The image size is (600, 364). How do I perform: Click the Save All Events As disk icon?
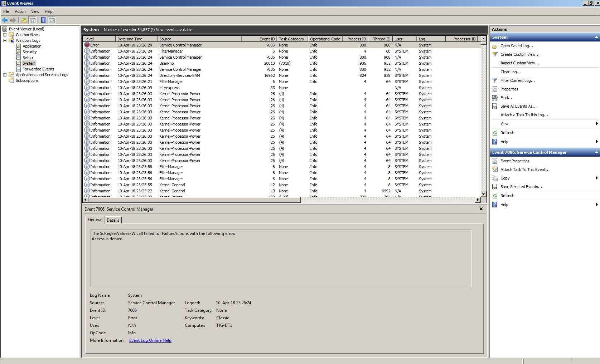[495, 106]
